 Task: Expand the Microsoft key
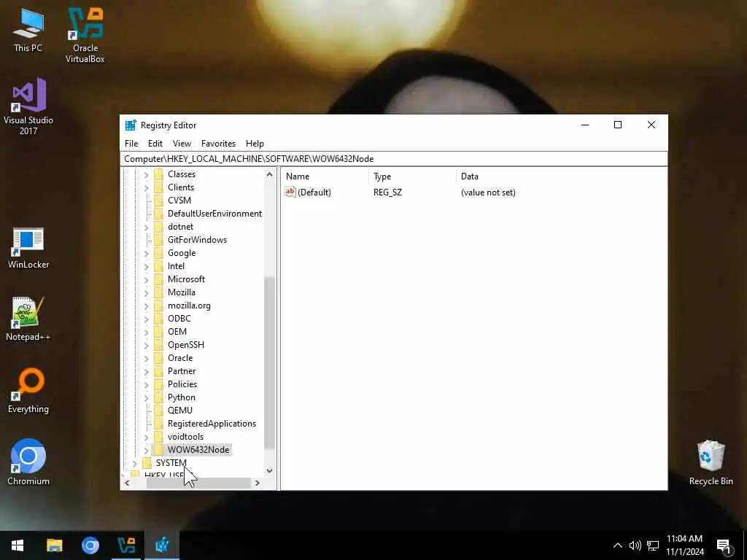(147, 279)
